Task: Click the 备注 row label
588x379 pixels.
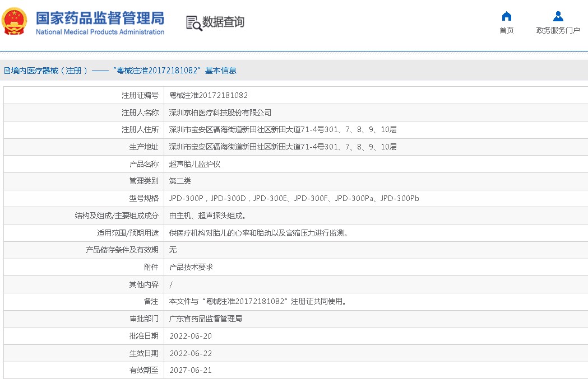Action: coord(151,301)
